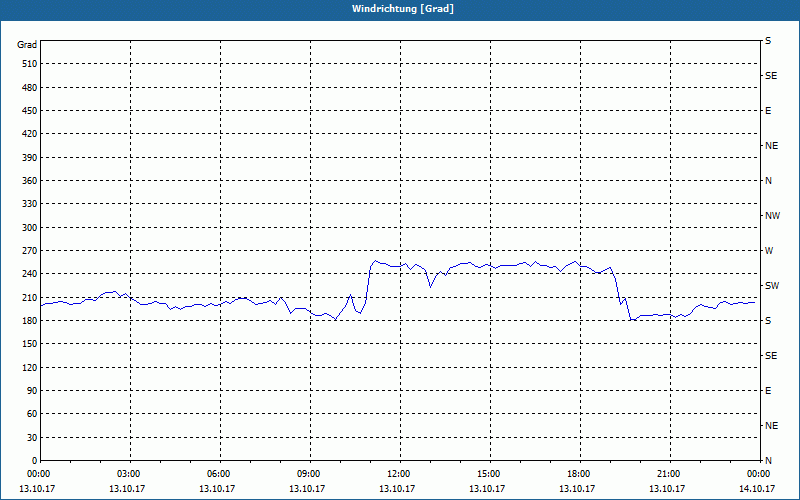Click the 03:00 time label
The height and width of the screenshot is (500, 800).
tap(129, 474)
